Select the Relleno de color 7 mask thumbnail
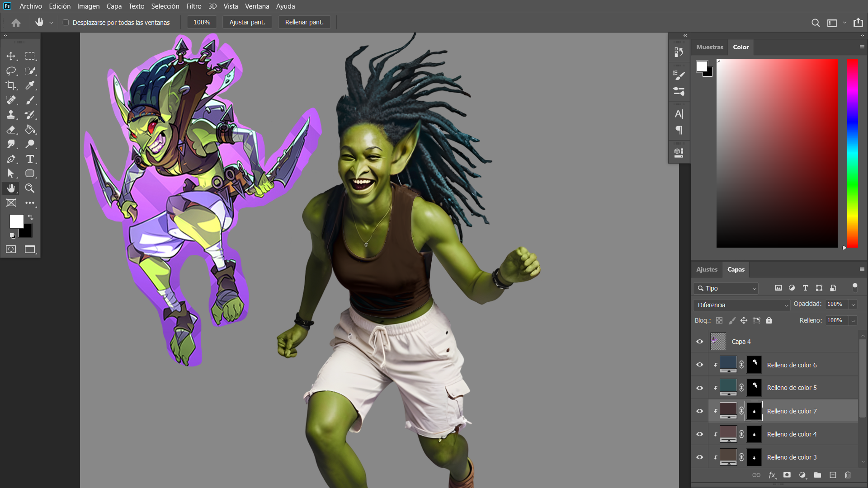The height and width of the screenshot is (488, 868). [754, 411]
